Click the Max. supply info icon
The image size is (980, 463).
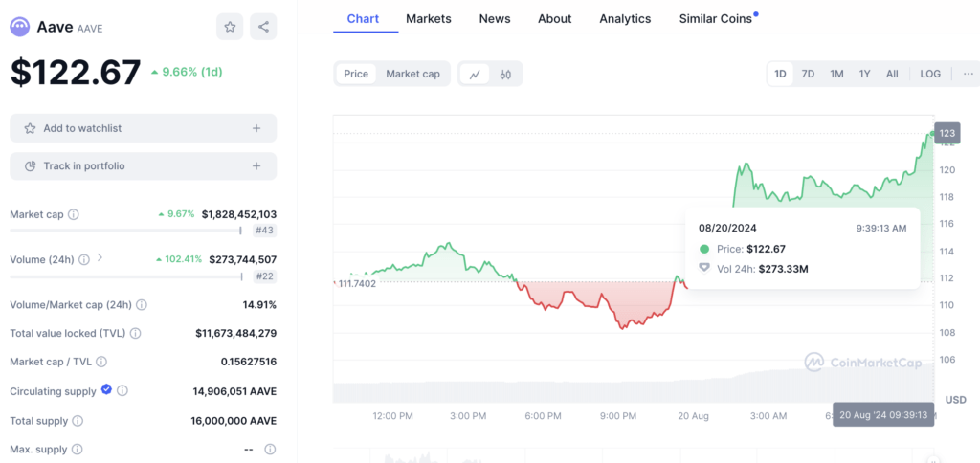[x=78, y=449]
